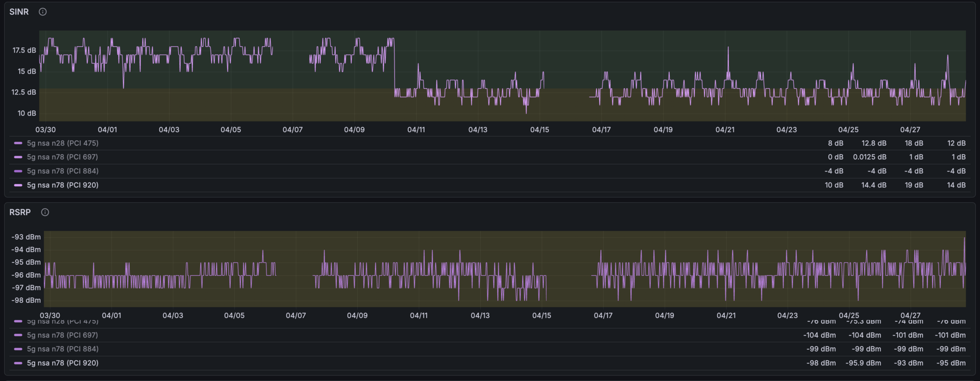Screen dimensions: 980x381
Task: Open color picker for SINR PCI 475 swatch
Action: pos(18,143)
